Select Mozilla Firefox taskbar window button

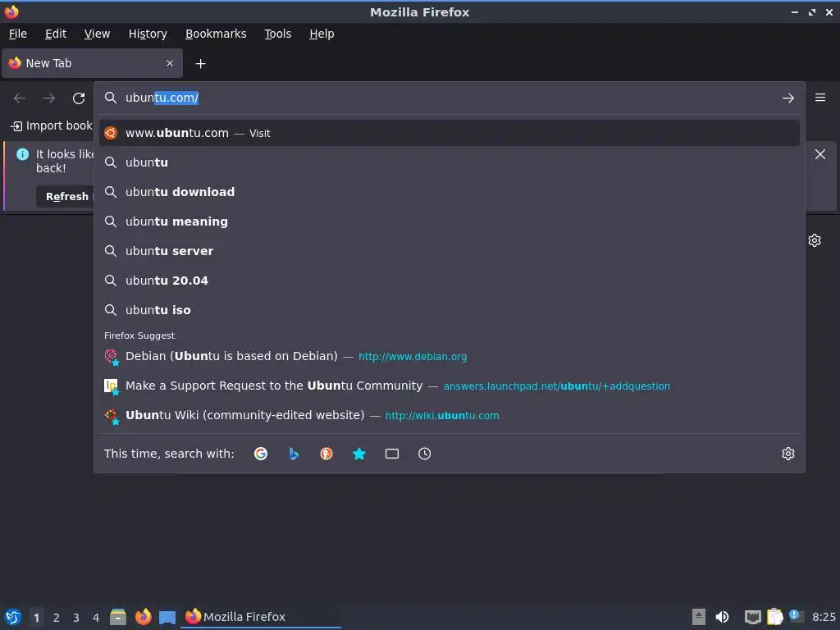click(261, 617)
